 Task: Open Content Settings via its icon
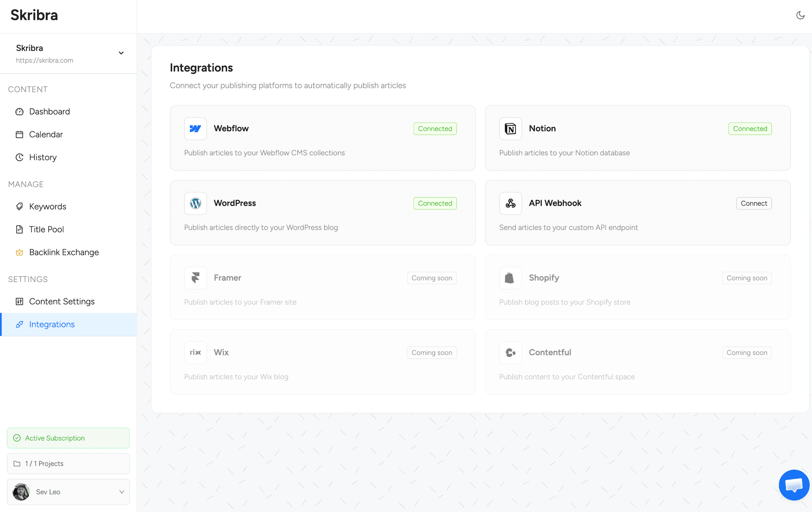19,301
